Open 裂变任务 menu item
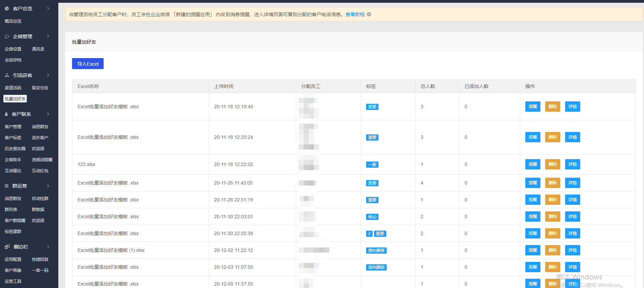The width and height of the screenshot is (644, 288). [x=40, y=88]
